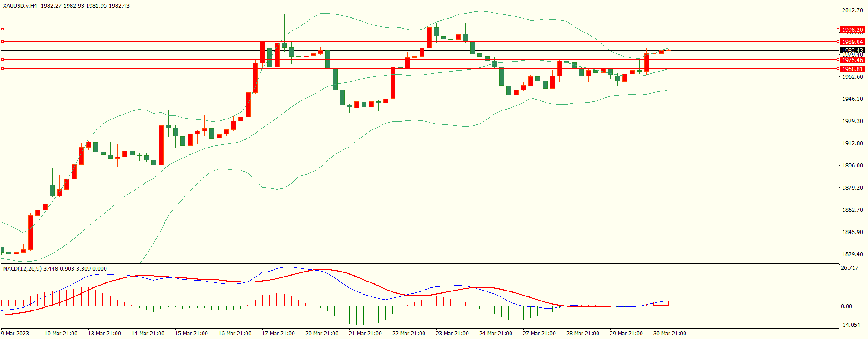Click the 0.00 MACD scale value

(846, 306)
